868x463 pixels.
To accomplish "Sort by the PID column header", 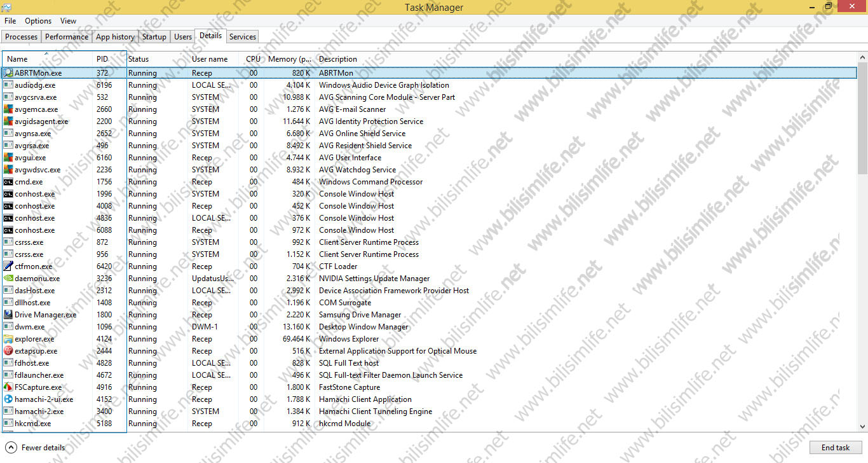I will pos(109,59).
